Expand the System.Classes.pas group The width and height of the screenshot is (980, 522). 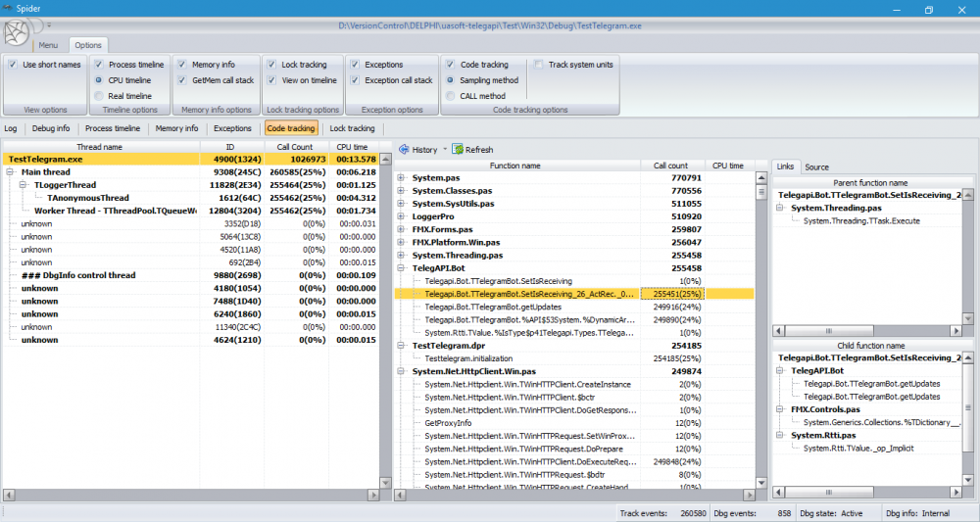[x=401, y=190]
